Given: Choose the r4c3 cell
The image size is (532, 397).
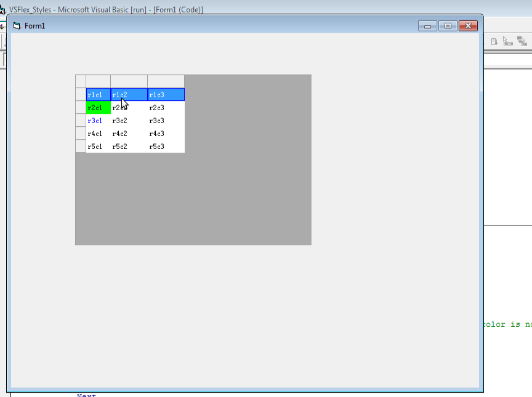Looking at the screenshot, I should tap(166, 134).
